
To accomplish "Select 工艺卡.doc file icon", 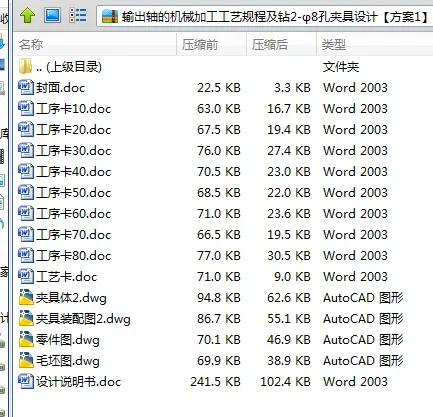I will pyautogui.click(x=26, y=276).
